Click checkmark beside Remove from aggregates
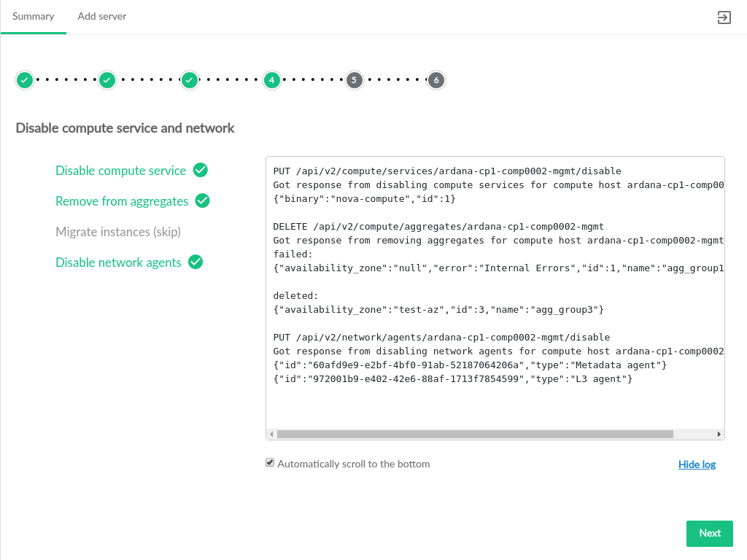Screen dimensions: 747x560 pyautogui.click(x=203, y=201)
